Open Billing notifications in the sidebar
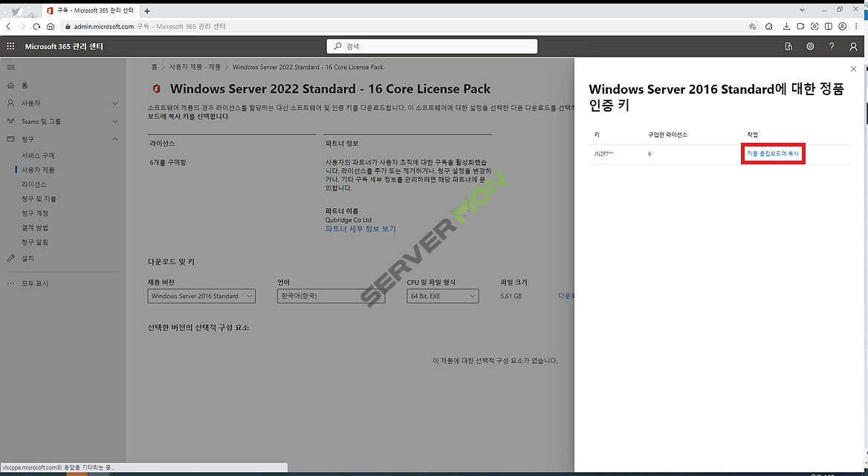868x476 pixels. [x=35, y=242]
